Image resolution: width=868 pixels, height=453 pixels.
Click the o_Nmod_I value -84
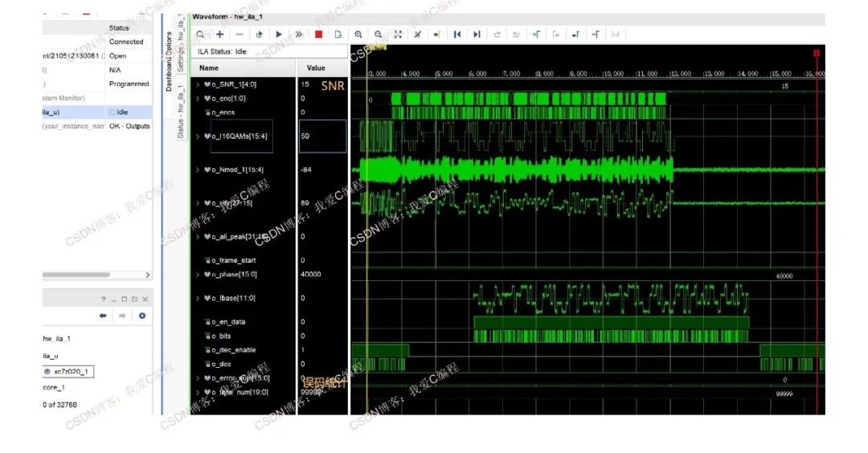pos(306,169)
